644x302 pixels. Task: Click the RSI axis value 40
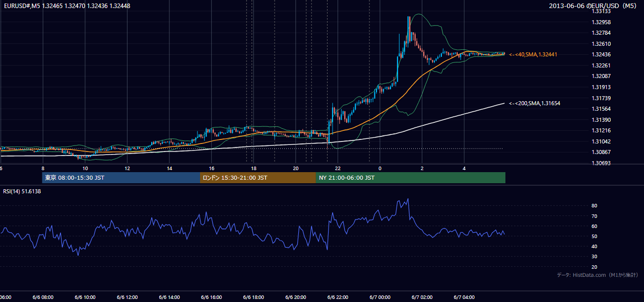595,246
